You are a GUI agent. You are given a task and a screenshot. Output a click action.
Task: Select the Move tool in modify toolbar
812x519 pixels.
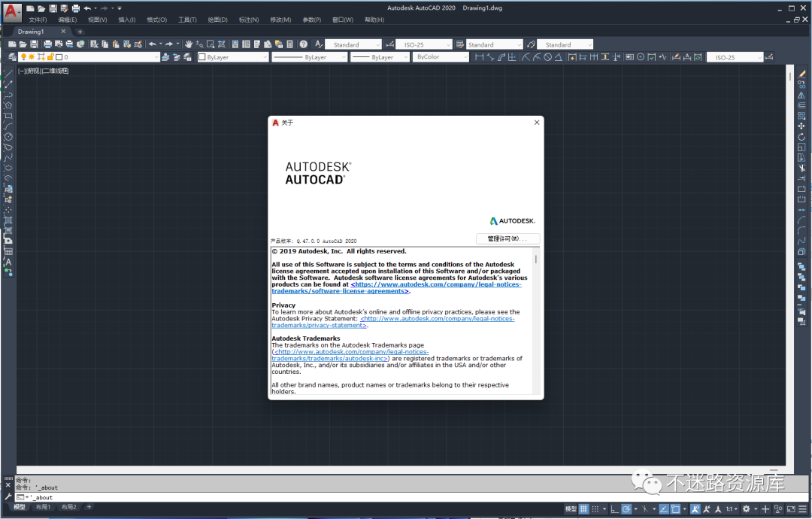tap(801, 126)
